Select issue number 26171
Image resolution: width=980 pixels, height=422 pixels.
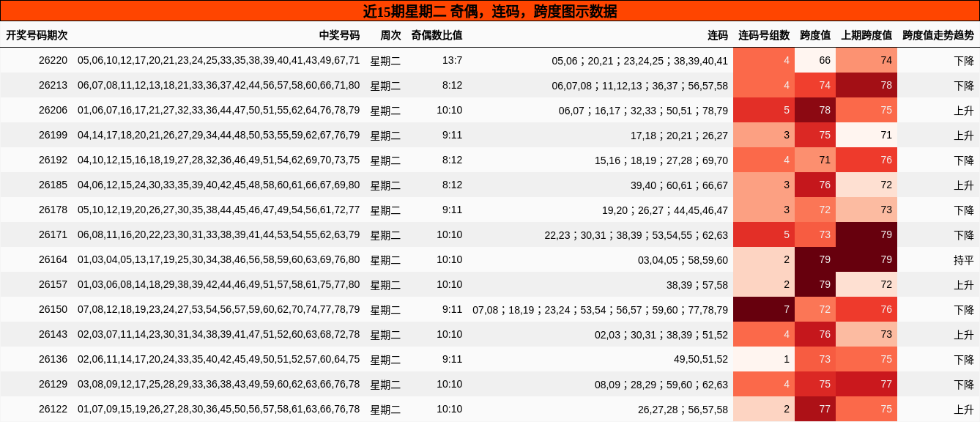53,234
